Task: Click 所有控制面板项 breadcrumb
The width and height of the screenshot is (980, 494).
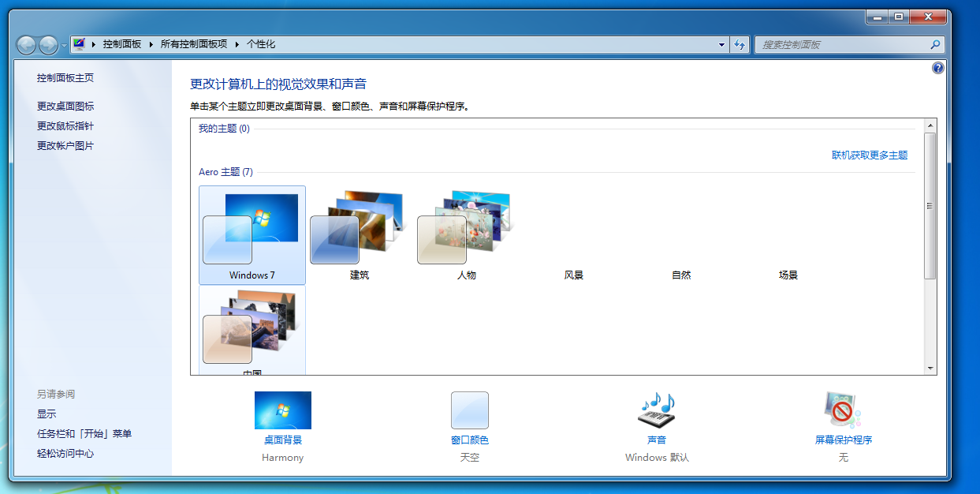Action: tap(194, 45)
